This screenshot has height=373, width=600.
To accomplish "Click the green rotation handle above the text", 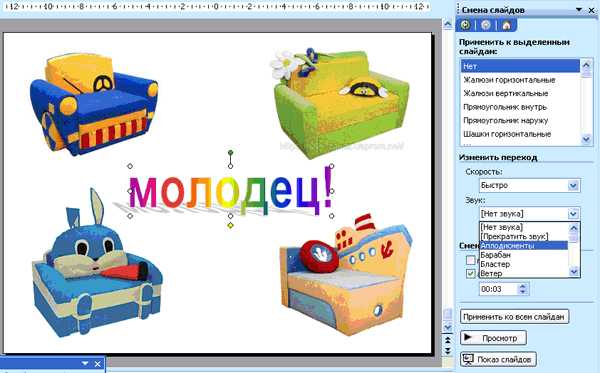I will 230,153.
